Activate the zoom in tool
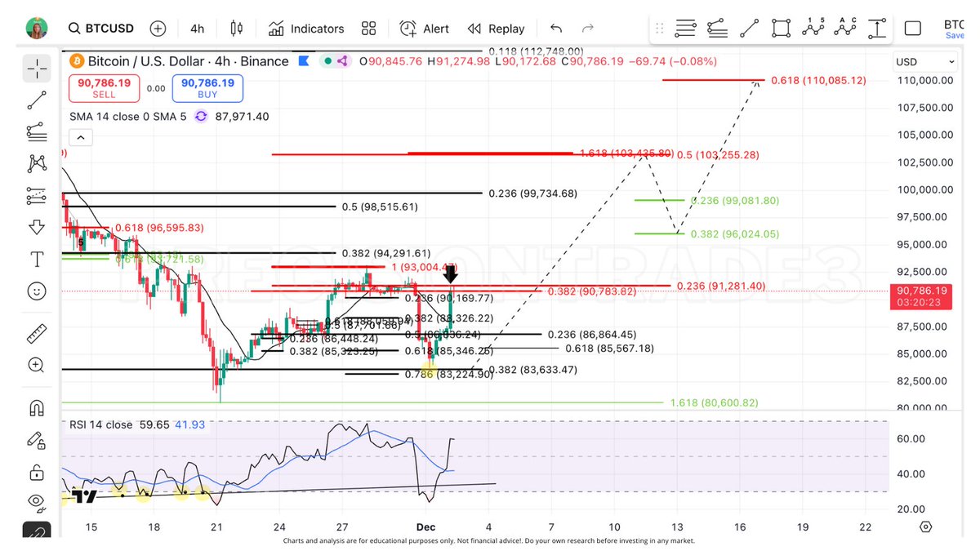Image resolution: width=980 pixels, height=551 pixels. [37, 365]
